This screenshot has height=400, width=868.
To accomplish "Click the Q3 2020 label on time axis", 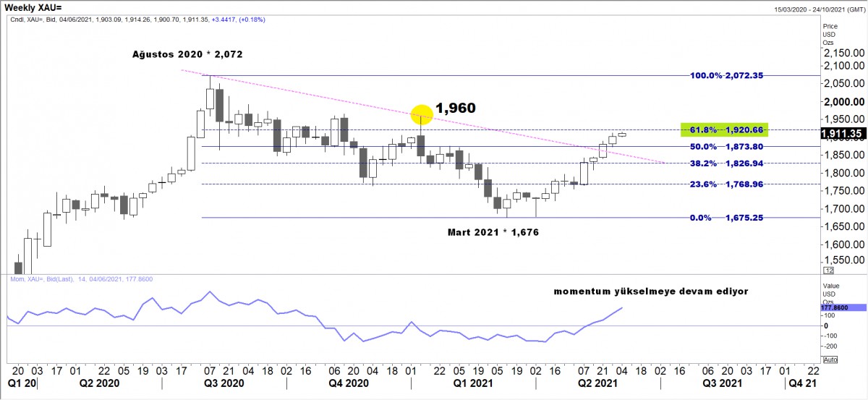I will click(x=225, y=383).
